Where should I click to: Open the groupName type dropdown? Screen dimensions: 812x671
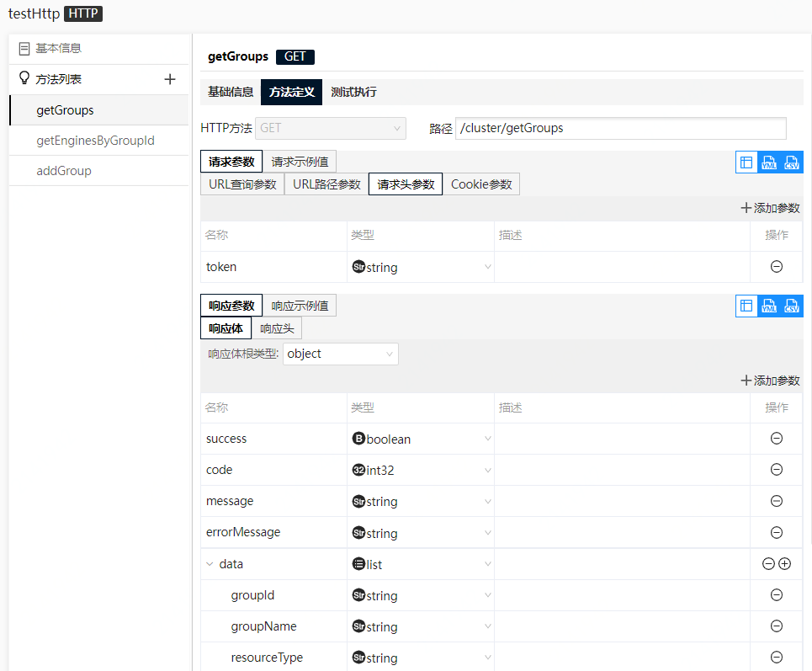click(x=421, y=626)
